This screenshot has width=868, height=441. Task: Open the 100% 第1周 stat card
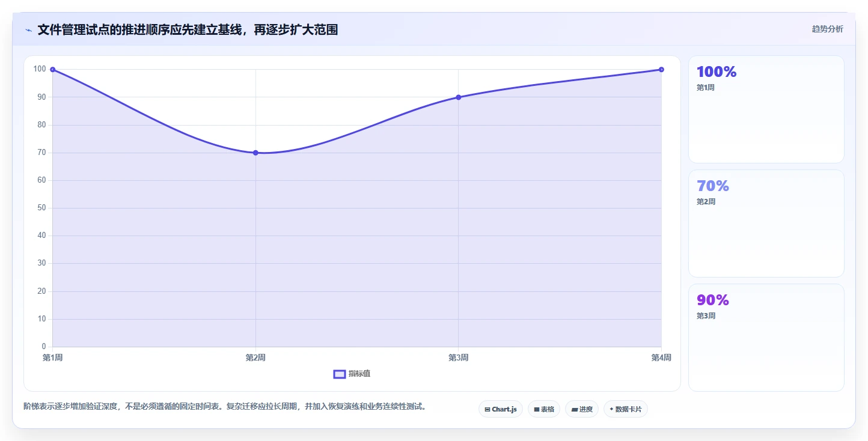coord(766,109)
